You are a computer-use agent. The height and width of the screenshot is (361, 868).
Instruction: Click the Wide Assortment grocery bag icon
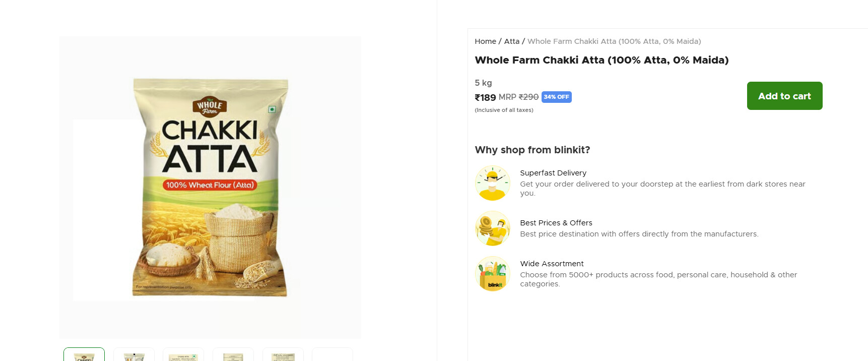point(492,274)
